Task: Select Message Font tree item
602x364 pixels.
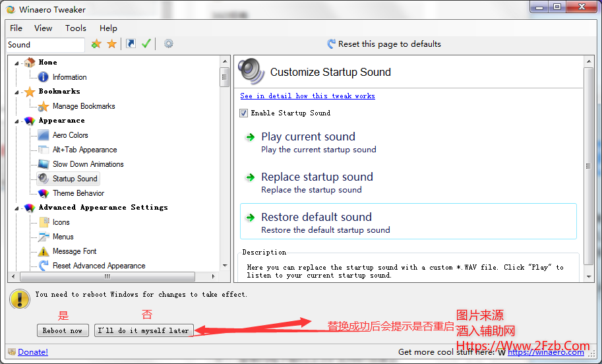Action: (75, 251)
